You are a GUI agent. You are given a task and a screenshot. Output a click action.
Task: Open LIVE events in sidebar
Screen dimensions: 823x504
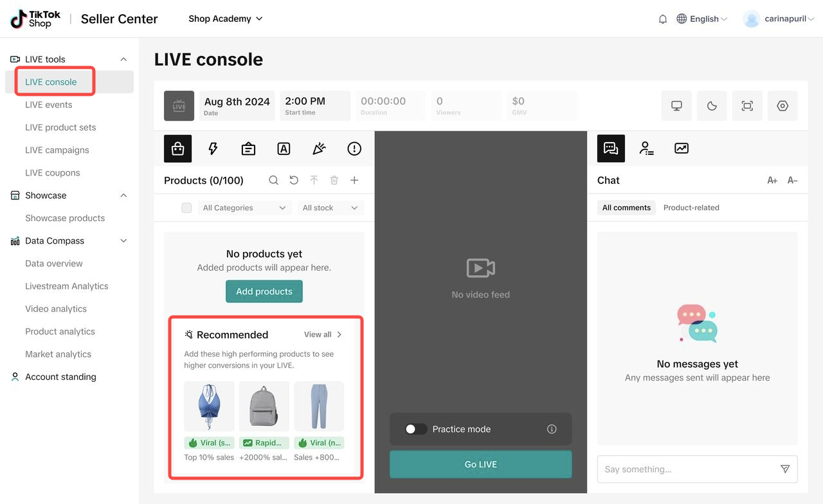click(49, 105)
